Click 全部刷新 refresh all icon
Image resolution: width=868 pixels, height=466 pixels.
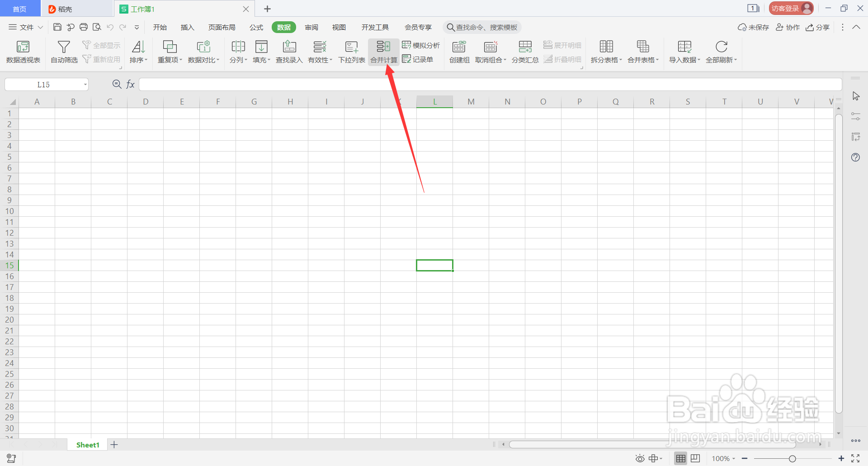(x=721, y=47)
